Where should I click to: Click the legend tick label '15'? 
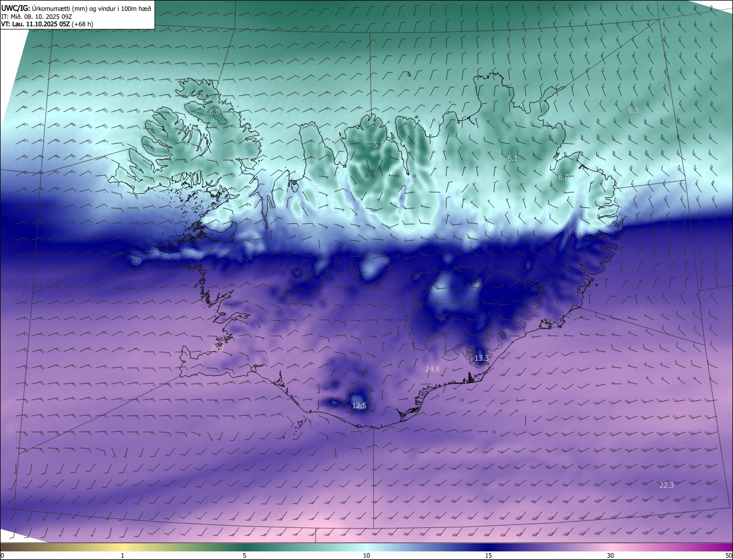[x=488, y=555]
